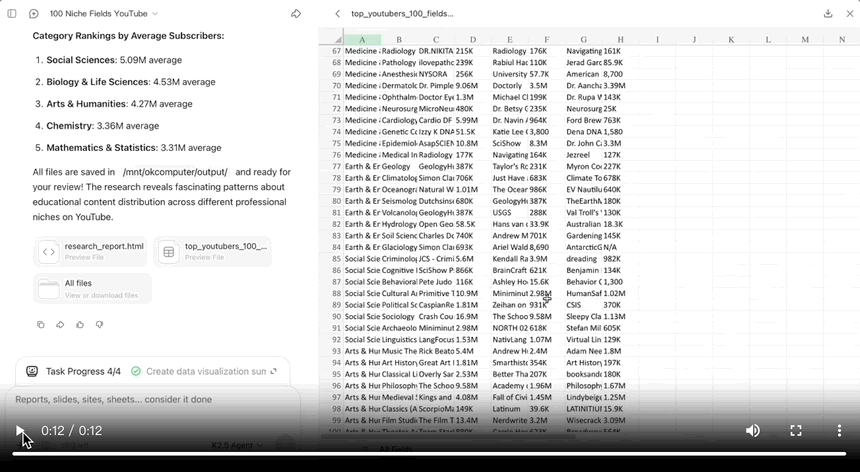Click the CSIS cell
Image resolution: width=860 pixels, height=472 pixels.
584,305
